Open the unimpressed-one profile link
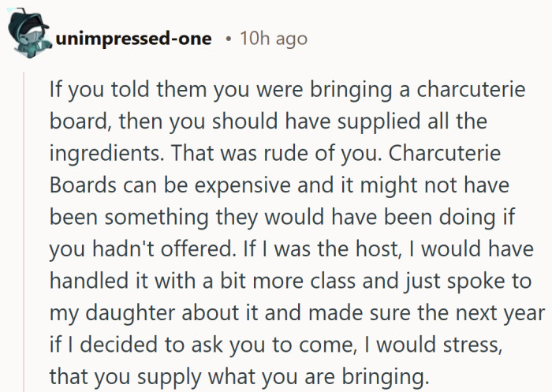The height and width of the screenshot is (392, 552). click(x=133, y=38)
